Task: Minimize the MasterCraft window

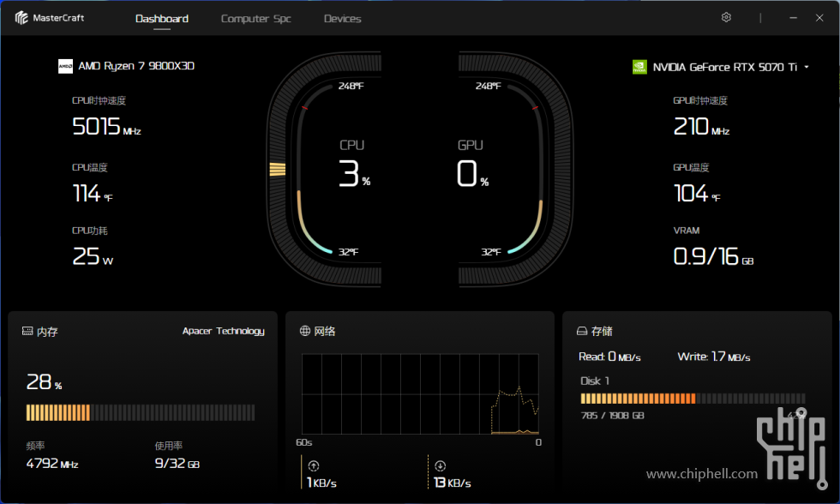Action: tap(795, 18)
